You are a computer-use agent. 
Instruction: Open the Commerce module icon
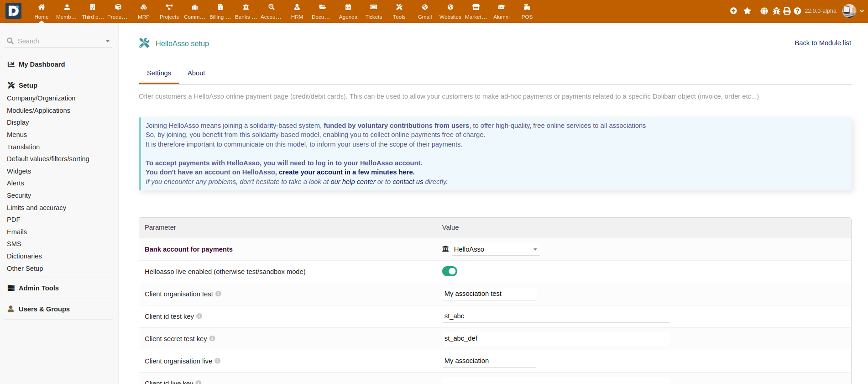click(x=195, y=7)
